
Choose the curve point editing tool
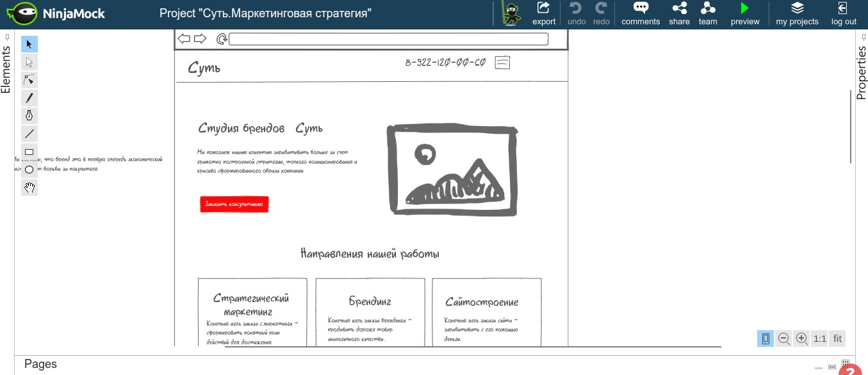click(x=29, y=80)
